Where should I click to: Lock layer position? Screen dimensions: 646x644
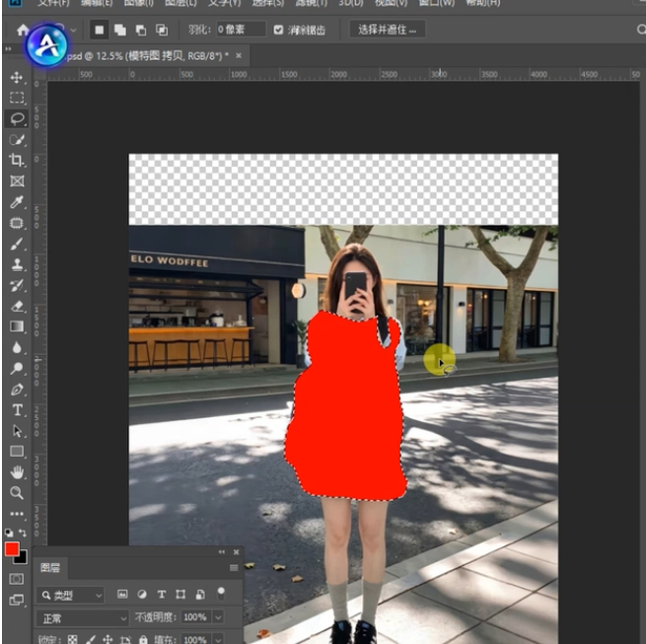108,639
